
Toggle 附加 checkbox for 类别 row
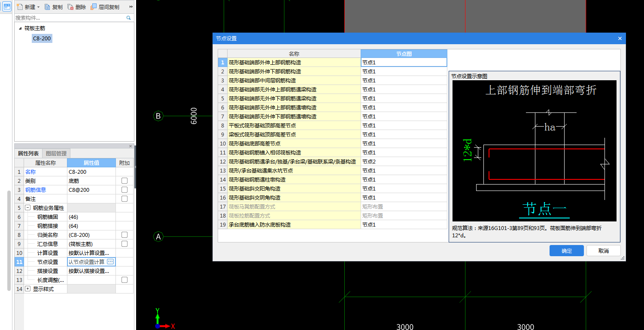(x=125, y=181)
